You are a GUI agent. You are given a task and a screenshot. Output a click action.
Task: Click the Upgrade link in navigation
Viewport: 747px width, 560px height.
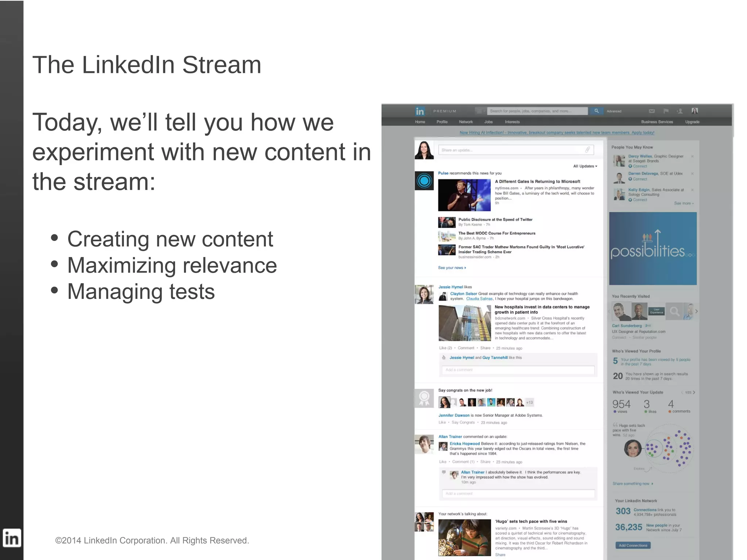[692, 122]
